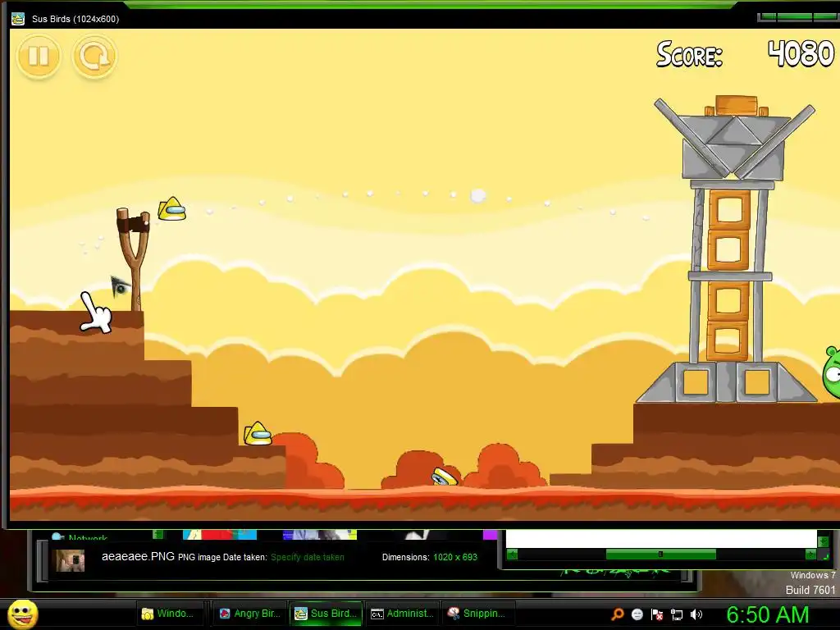The width and height of the screenshot is (840, 630).
Task: Switch to the Windows Explorer taskbar button
Action: tap(171, 614)
